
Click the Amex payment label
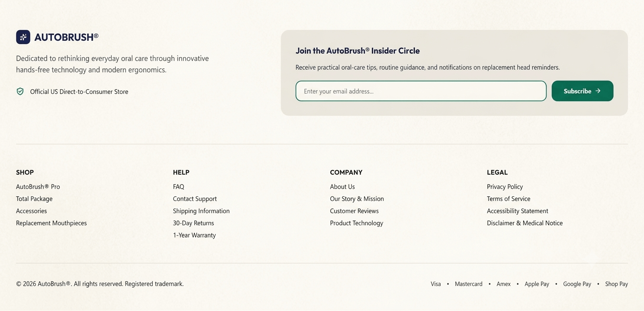point(504,284)
